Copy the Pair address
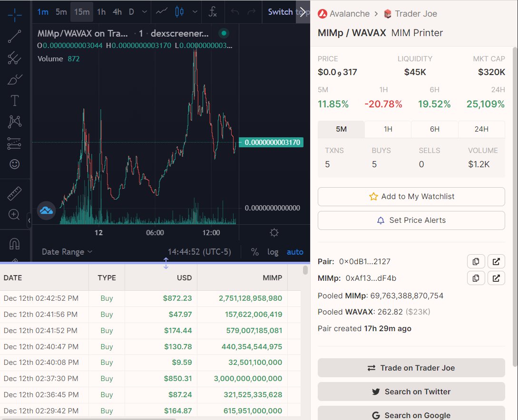 [476, 262]
